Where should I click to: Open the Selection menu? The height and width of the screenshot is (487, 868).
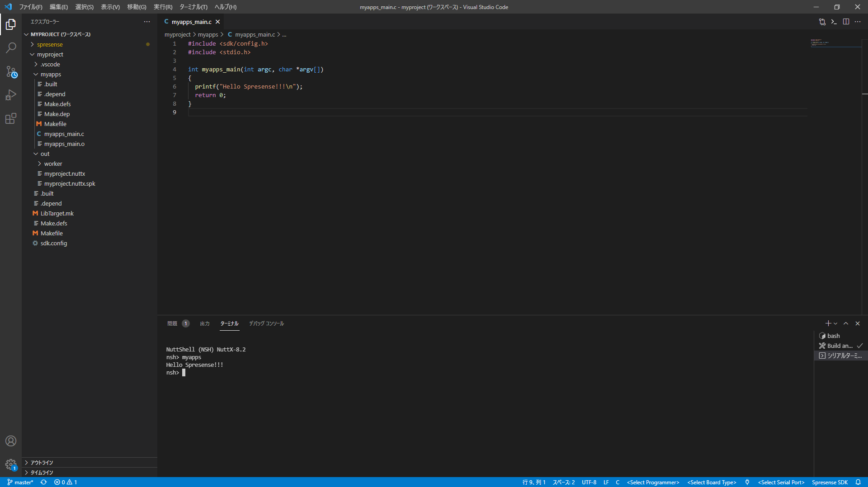click(x=85, y=7)
